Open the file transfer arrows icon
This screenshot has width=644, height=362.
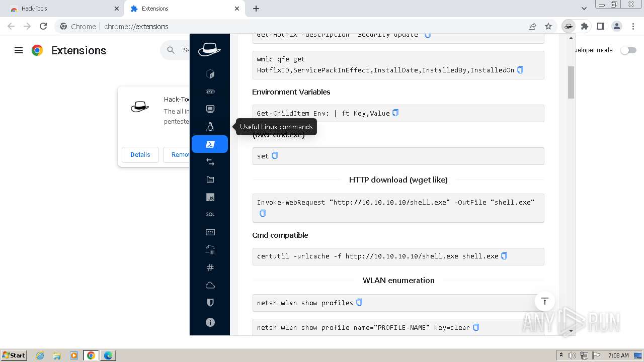coord(210,162)
